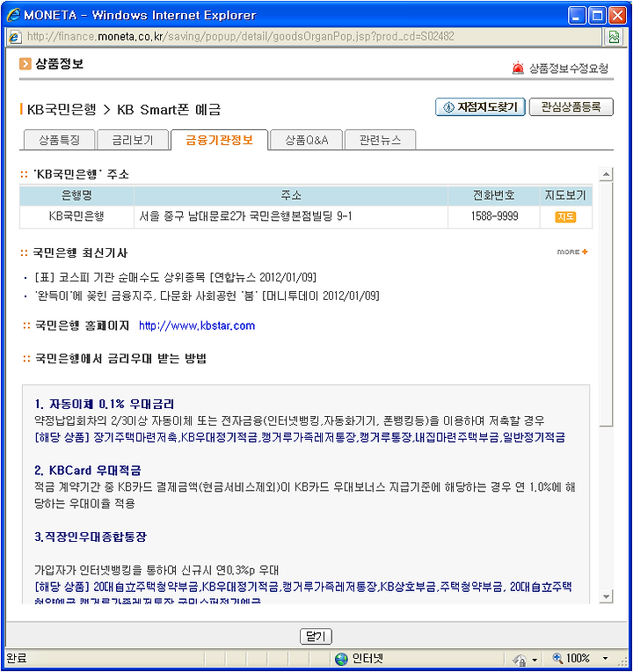Open the 상품Q&A tab
The image size is (633, 672).
tap(307, 140)
